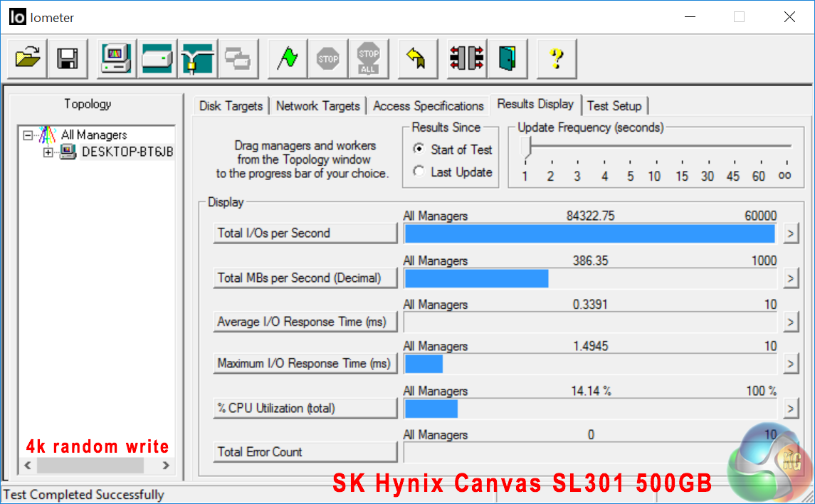
Task: Click the % CPU Utilization (total) button
Action: [305, 409]
